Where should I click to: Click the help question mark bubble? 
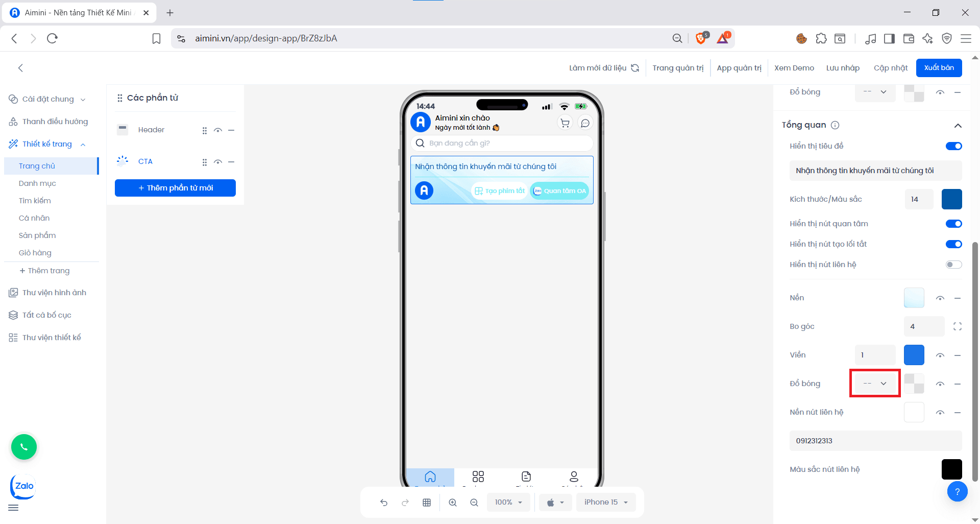pyautogui.click(x=958, y=491)
